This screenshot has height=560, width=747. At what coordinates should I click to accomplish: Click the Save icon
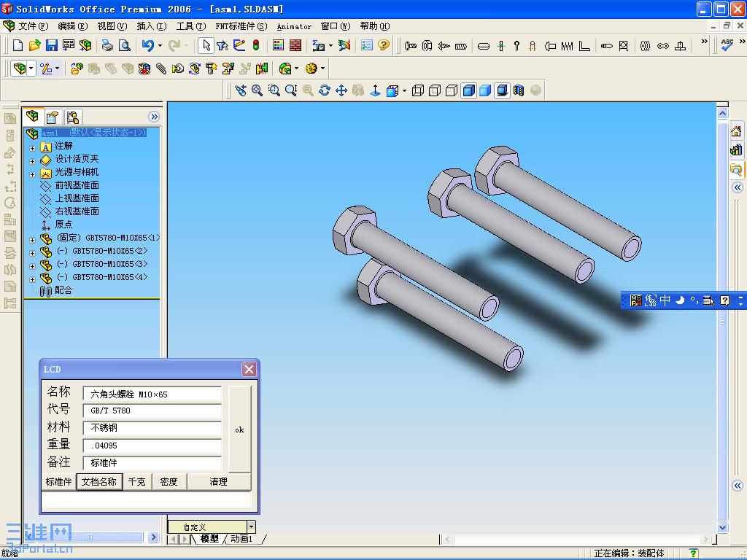coord(52,45)
